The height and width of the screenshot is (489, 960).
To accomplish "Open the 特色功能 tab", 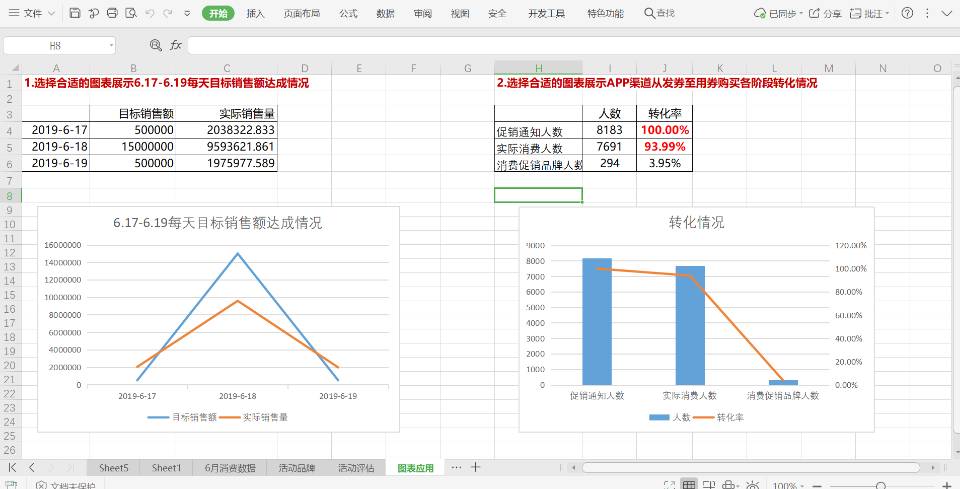I will [606, 13].
